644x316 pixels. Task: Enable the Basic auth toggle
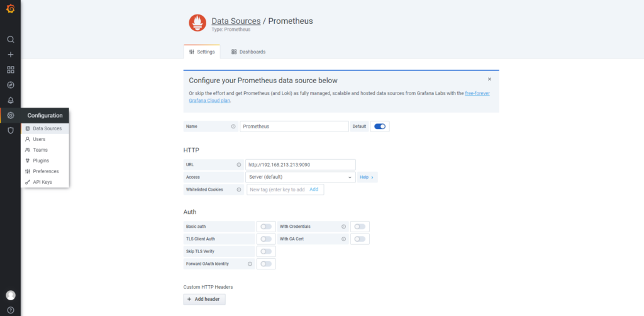click(x=266, y=227)
